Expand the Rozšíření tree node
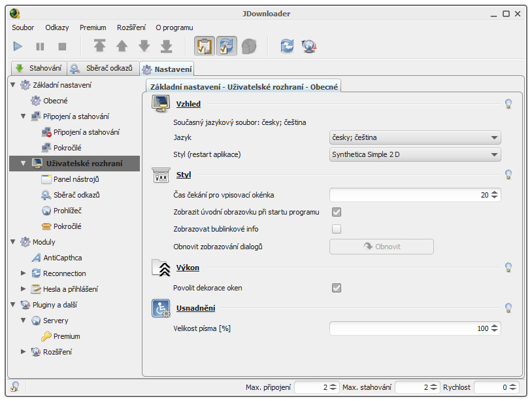Screen dimensions: 532x401 click(23, 351)
